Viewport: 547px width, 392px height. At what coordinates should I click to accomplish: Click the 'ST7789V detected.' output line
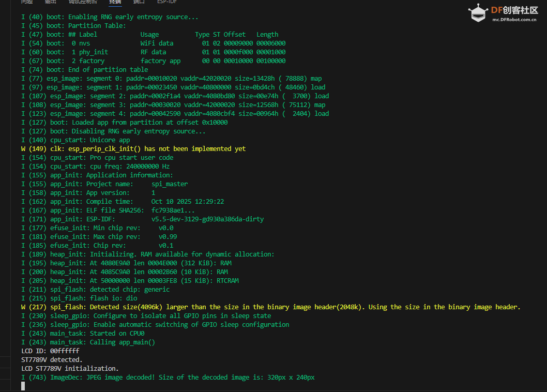[52, 359]
